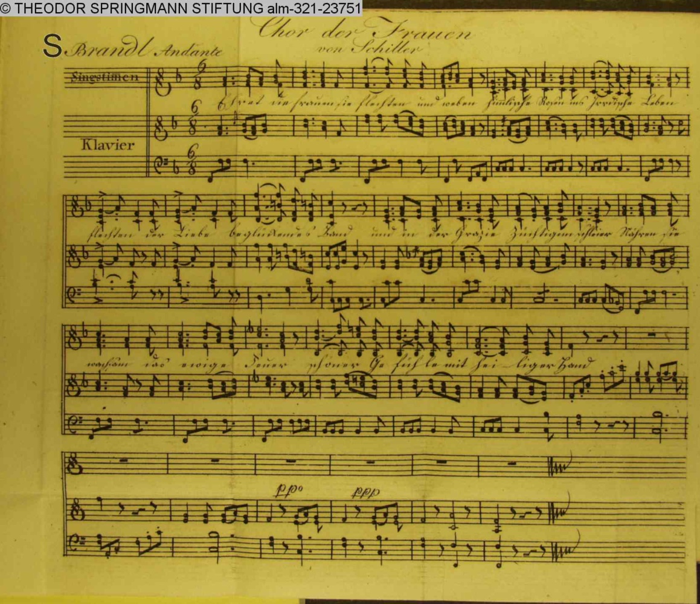Screen dimensions: 700x604
Task: Select the 'Singstimen' staff label
Action: point(104,77)
